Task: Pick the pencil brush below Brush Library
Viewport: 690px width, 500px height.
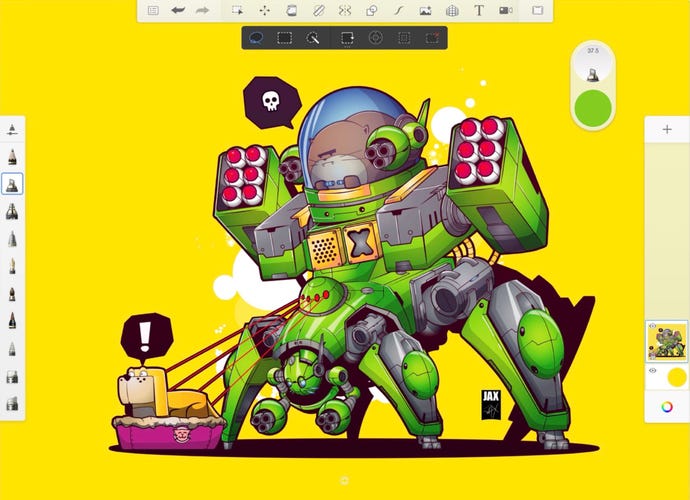Action: pos(12,156)
